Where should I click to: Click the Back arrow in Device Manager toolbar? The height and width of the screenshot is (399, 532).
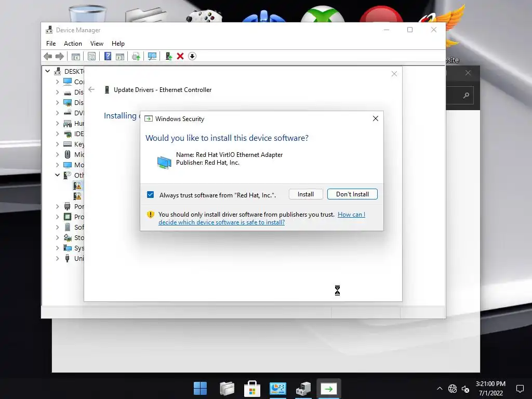point(48,56)
